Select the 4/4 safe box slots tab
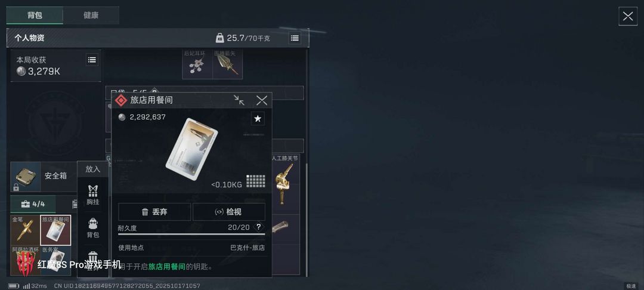The width and height of the screenshot is (644, 290). (x=33, y=203)
